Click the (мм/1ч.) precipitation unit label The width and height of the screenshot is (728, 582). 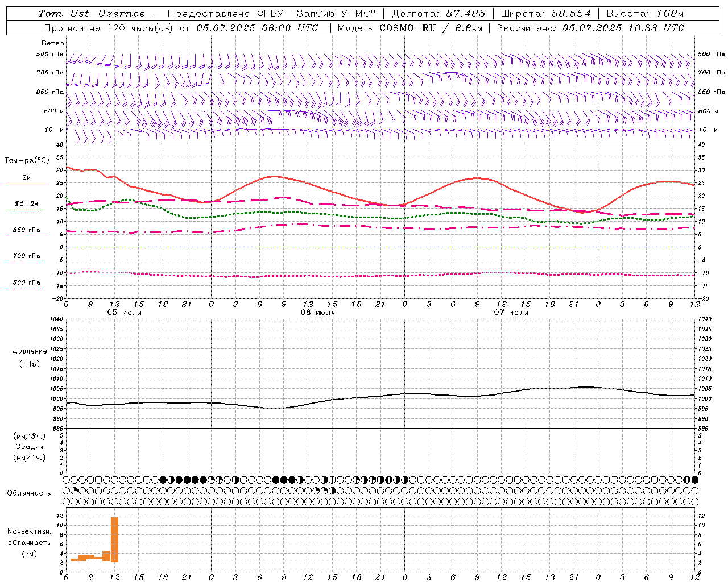(x=30, y=458)
